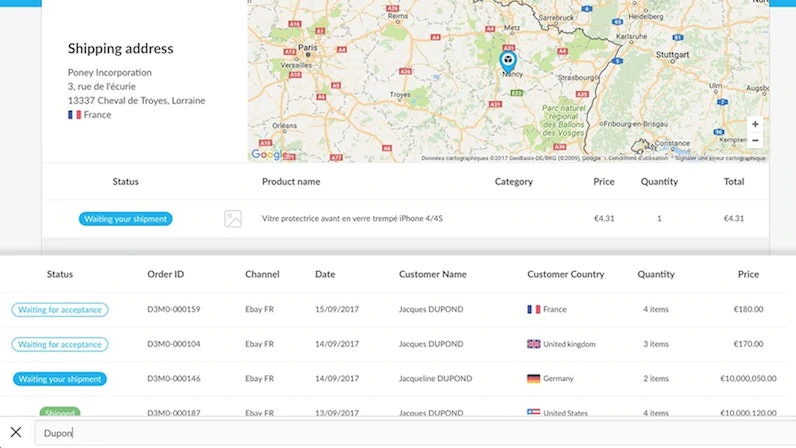796x448 pixels.
Task: Click in the search field containing Dupon
Action: point(400,433)
